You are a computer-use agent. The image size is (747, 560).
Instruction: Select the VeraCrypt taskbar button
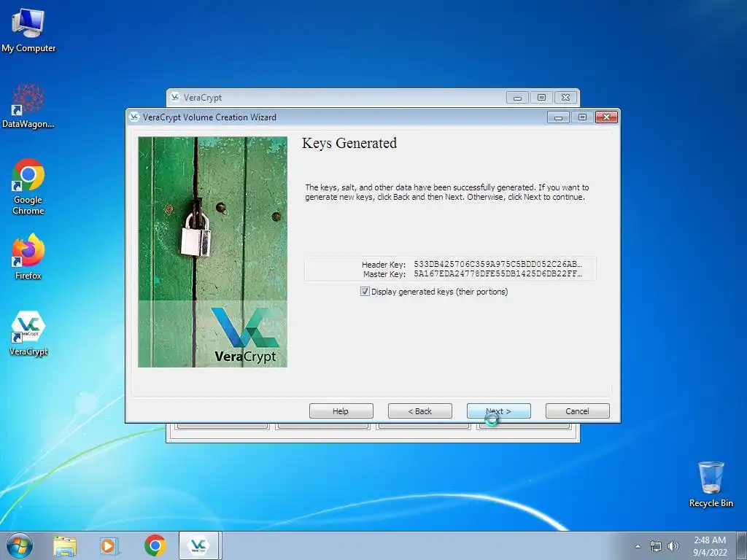tap(198, 545)
